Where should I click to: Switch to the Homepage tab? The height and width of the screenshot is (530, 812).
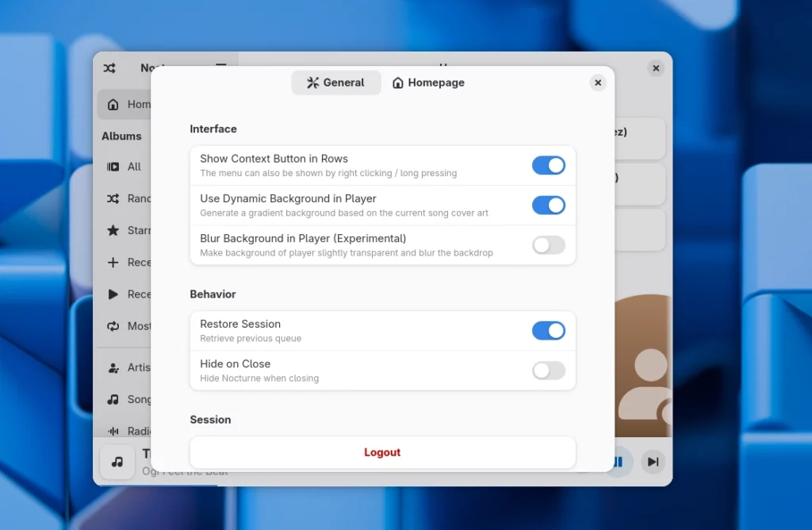pos(428,83)
